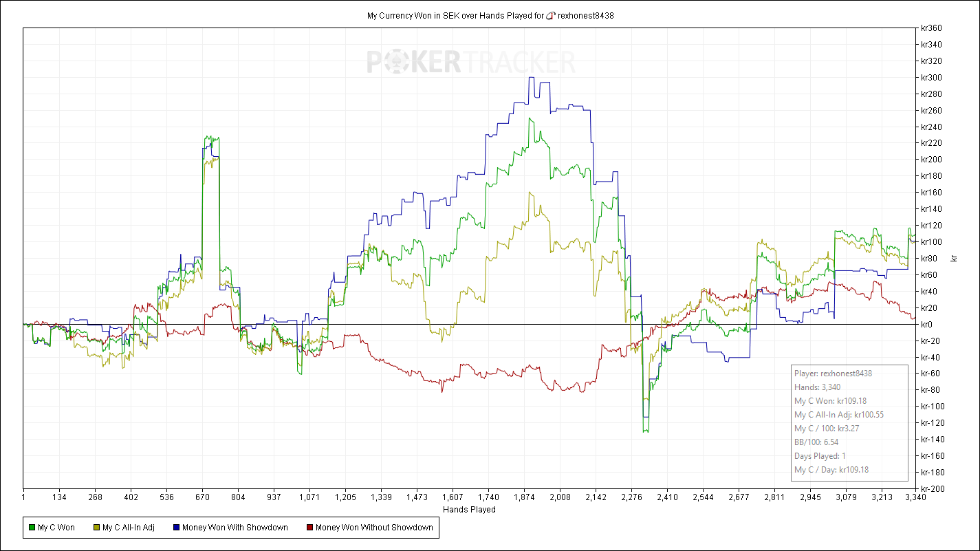The height and width of the screenshot is (551, 980).
Task: Click the poker site icon beside rexhonest8438
Action: [x=550, y=15]
